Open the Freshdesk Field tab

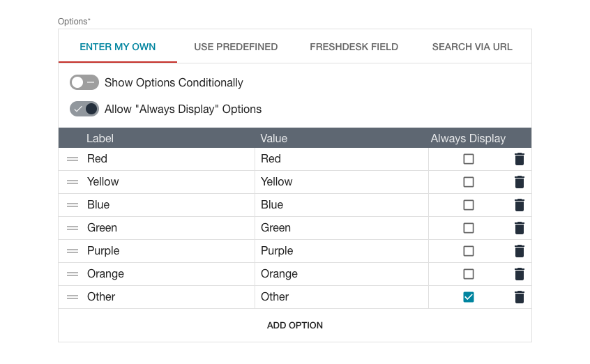point(354,47)
